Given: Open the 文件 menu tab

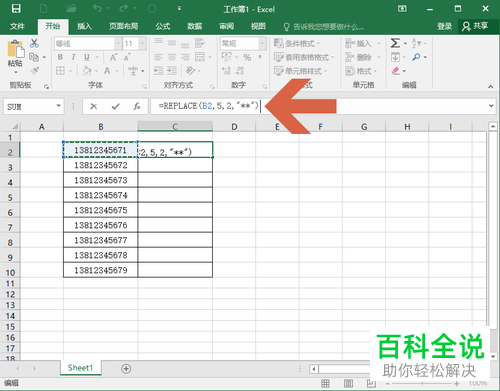Looking at the screenshot, I should pyautogui.click(x=17, y=26).
